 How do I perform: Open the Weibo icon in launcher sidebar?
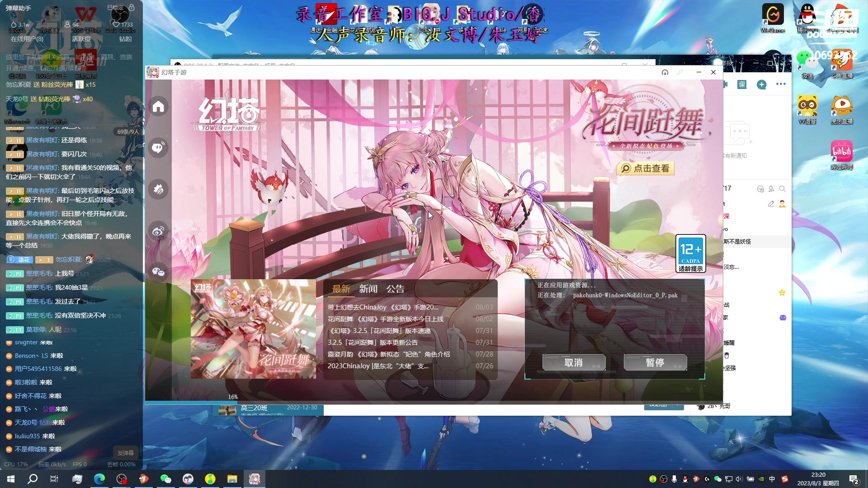158,231
